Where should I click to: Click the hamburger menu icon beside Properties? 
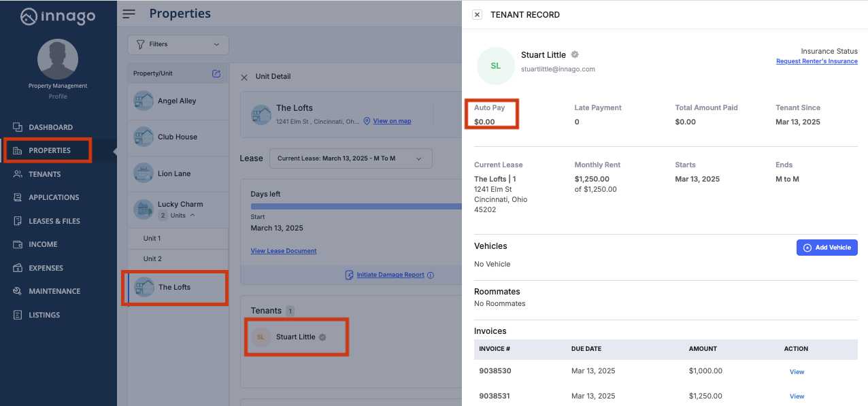[x=129, y=14]
